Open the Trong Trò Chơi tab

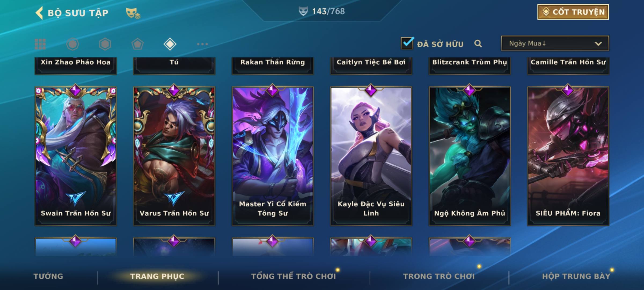tap(439, 276)
